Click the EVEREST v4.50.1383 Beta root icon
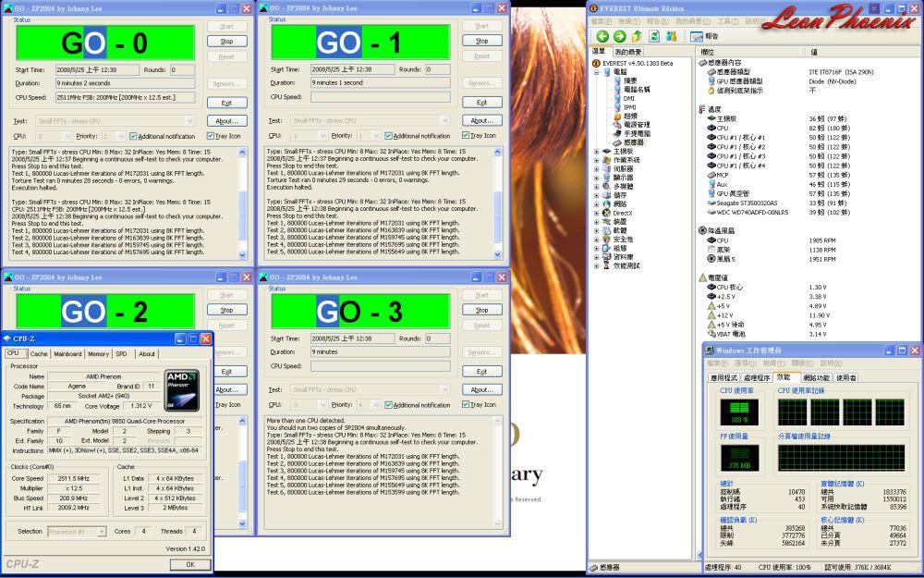924x578 pixels. click(x=596, y=63)
